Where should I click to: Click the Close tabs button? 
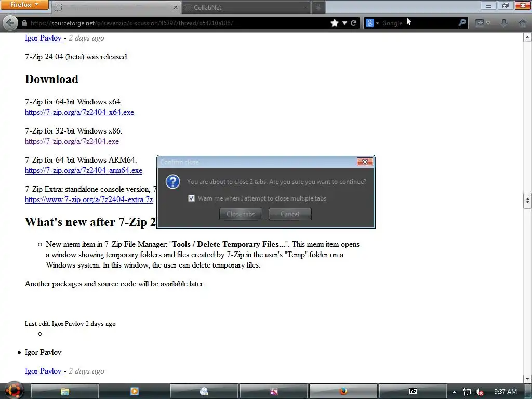[241, 214]
